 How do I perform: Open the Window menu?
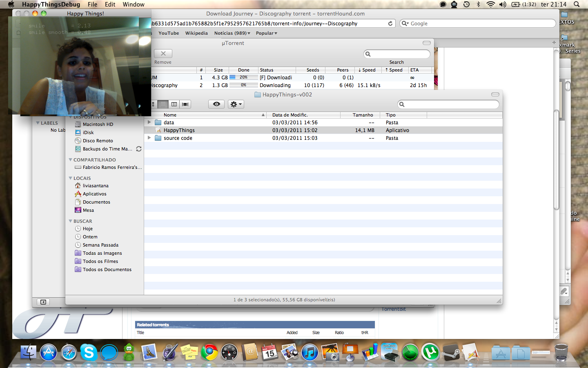point(134,4)
